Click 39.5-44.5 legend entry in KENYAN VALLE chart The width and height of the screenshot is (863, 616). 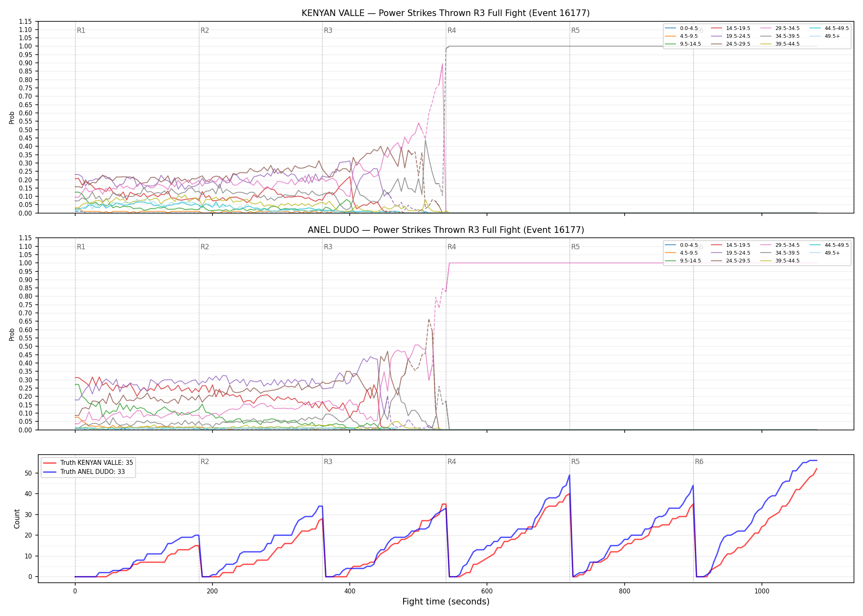pos(780,44)
